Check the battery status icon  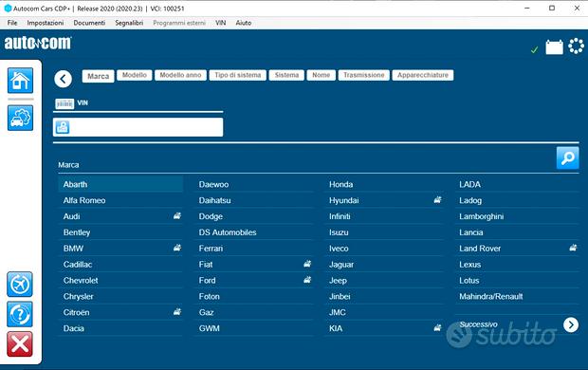pyautogui.click(x=554, y=47)
